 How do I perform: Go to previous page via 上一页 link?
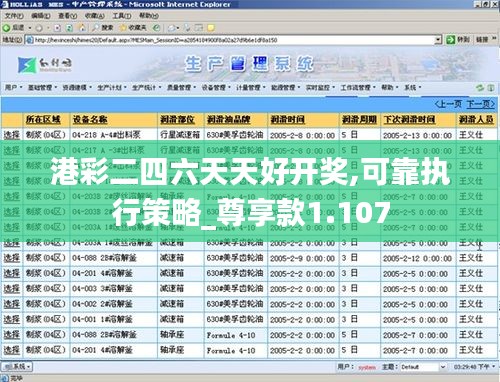tap(448, 104)
